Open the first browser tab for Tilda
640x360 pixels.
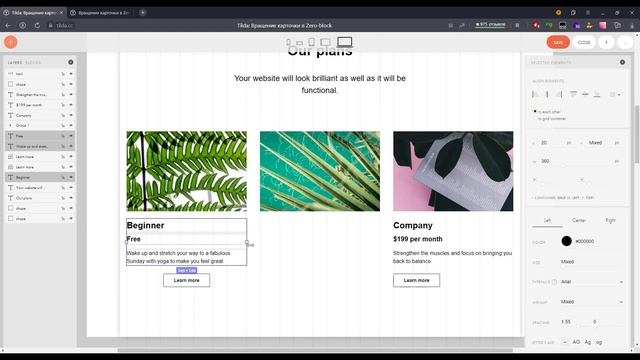click(x=33, y=13)
